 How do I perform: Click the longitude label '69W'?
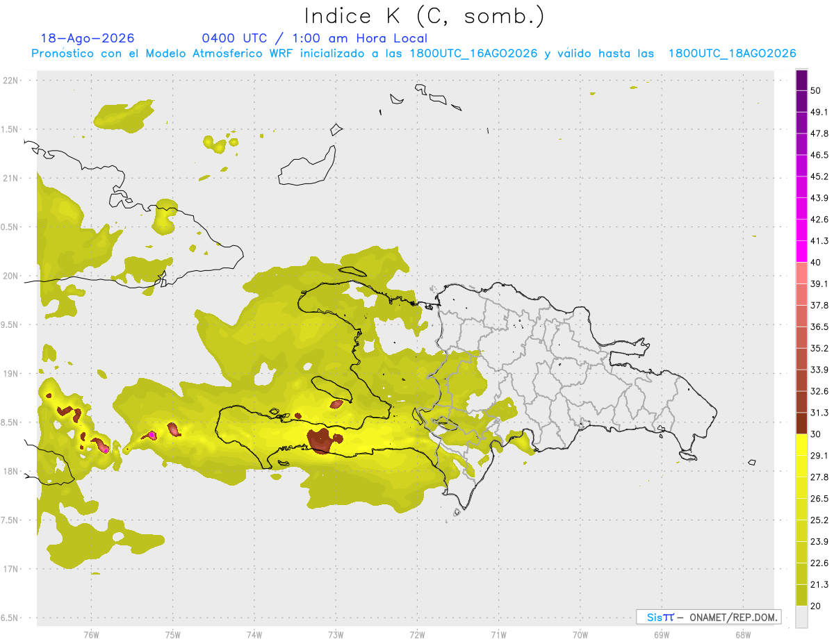point(662,635)
